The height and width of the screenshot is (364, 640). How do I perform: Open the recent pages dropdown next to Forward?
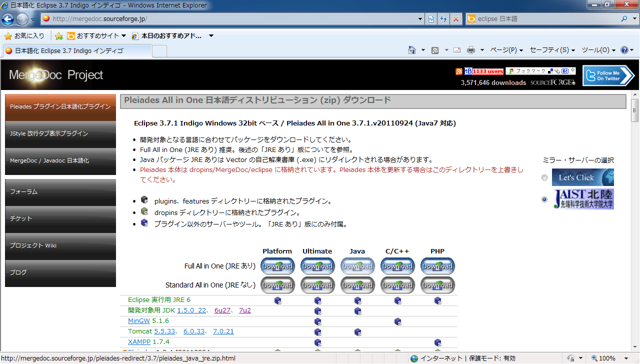[33, 19]
